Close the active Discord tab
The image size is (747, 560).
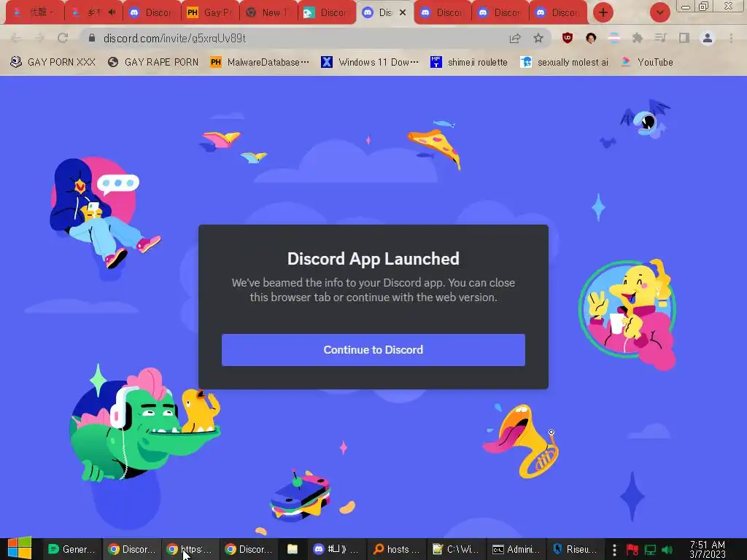point(403,12)
